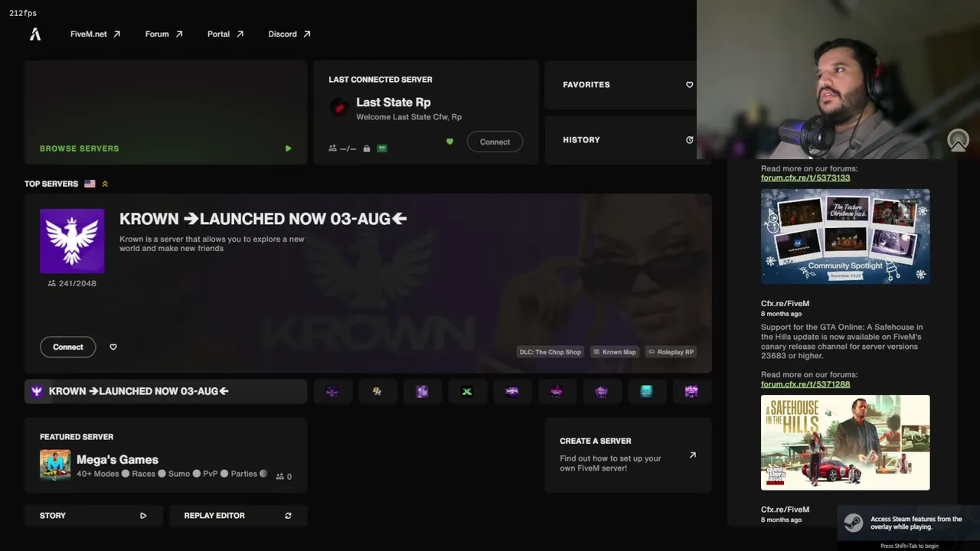Open the Community Spotlight image
This screenshot has height=551, width=980.
click(x=845, y=236)
